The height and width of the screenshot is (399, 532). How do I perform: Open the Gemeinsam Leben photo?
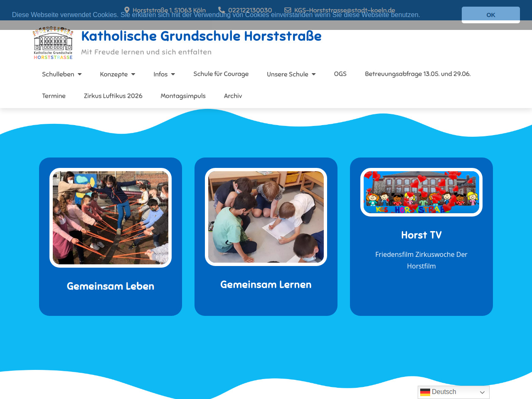[x=111, y=218]
